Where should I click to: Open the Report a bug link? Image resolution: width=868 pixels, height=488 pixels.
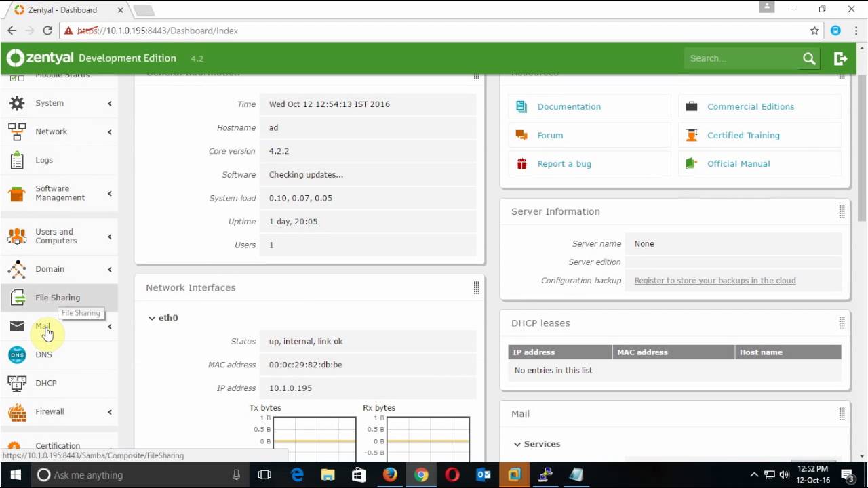pyautogui.click(x=564, y=163)
